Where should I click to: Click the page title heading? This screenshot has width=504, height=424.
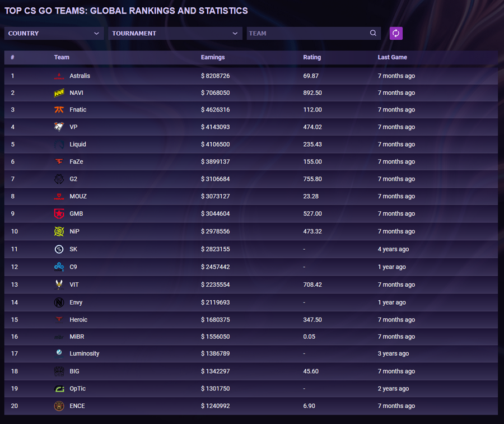pos(126,11)
